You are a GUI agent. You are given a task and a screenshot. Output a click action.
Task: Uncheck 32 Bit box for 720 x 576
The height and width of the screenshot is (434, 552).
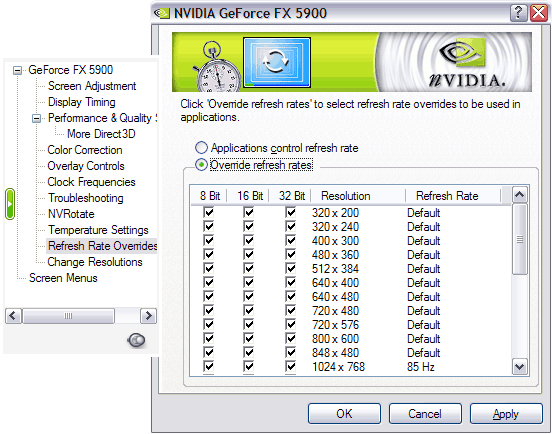[x=290, y=325]
